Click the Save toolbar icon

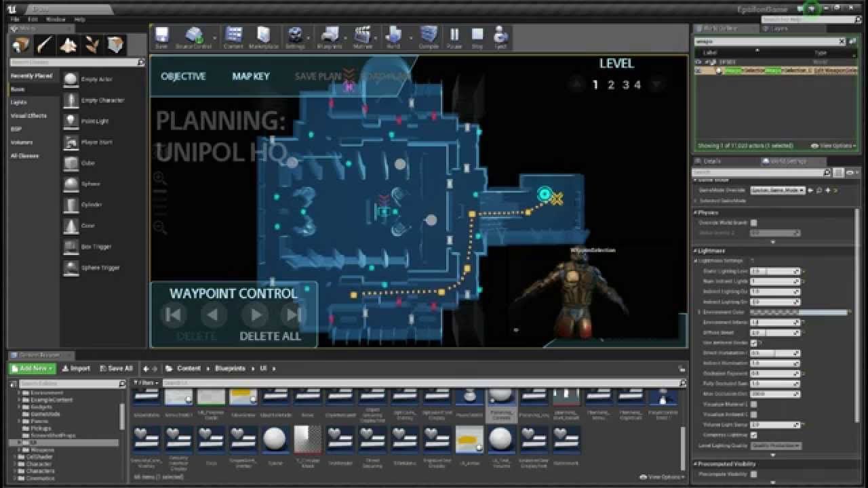coord(161,38)
